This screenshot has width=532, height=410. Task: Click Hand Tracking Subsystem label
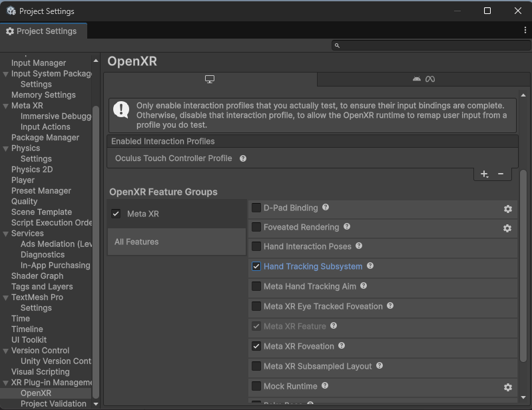[x=313, y=266]
